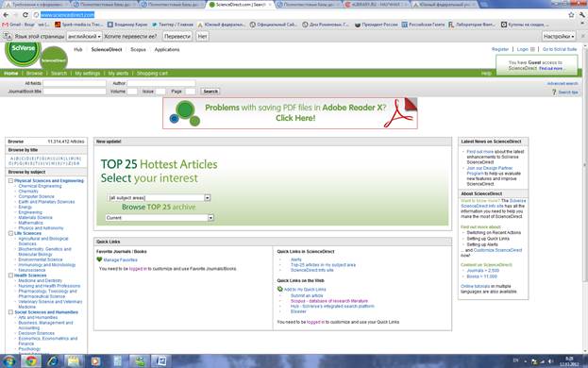This screenshot has width=588, height=368.
Task: Open the Российская Газета bookmark
Action: (x=423, y=25)
